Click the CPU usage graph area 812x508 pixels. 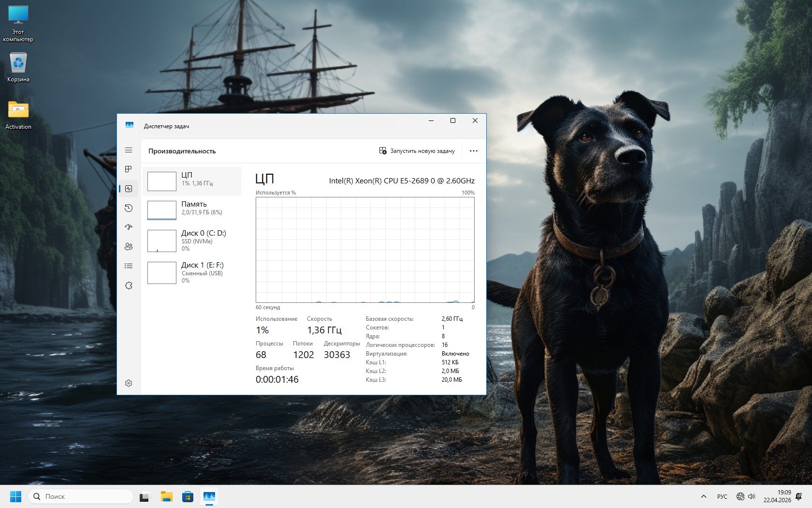click(x=365, y=250)
